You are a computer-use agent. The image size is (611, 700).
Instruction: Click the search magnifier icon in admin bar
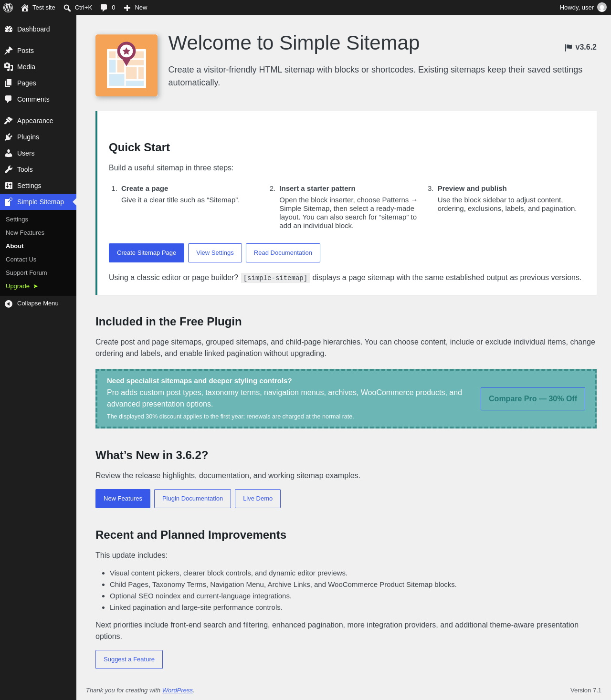(67, 8)
